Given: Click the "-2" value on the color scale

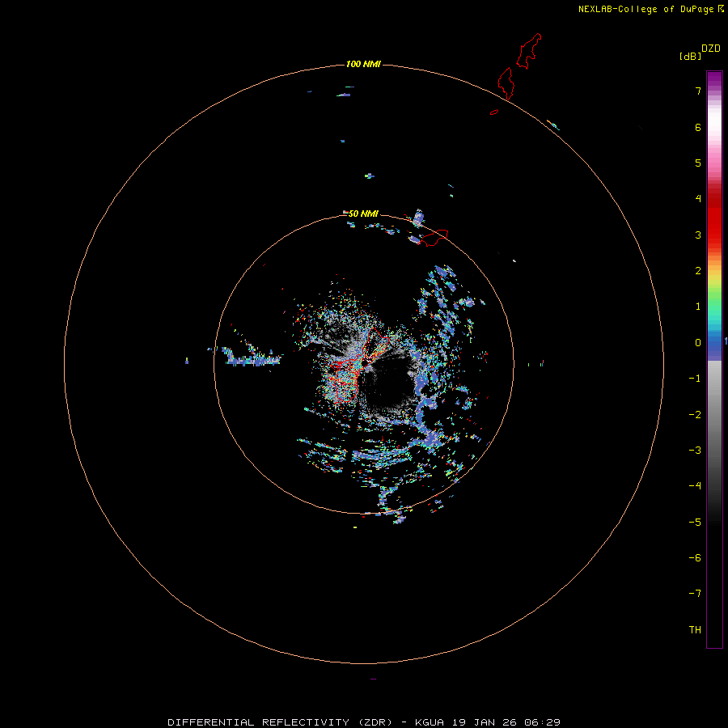Looking at the screenshot, I should click(x=695, y=415).
